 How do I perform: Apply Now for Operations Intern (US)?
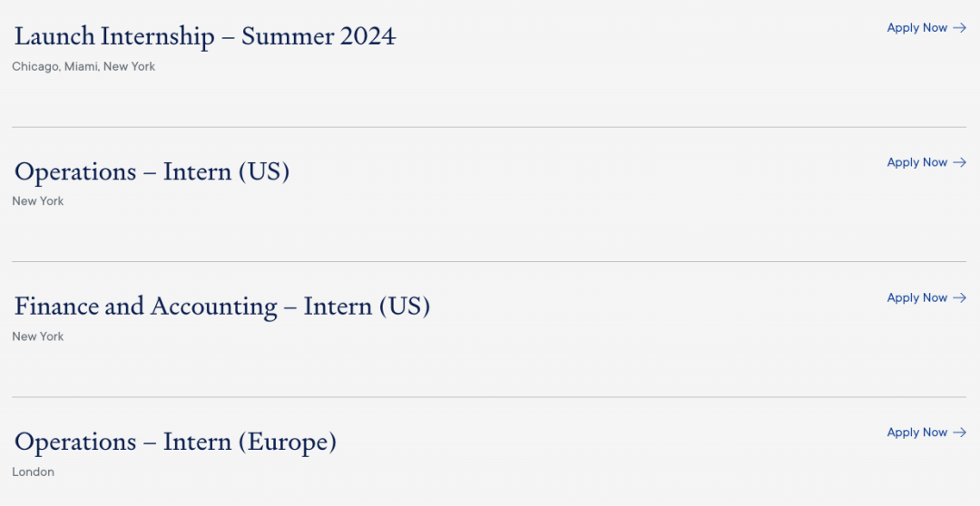point(926,162)
